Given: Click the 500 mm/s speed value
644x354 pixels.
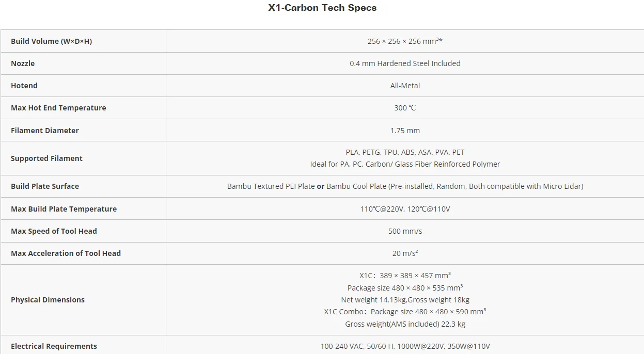Looking at the screenshot, I should (x=405, y=231).
